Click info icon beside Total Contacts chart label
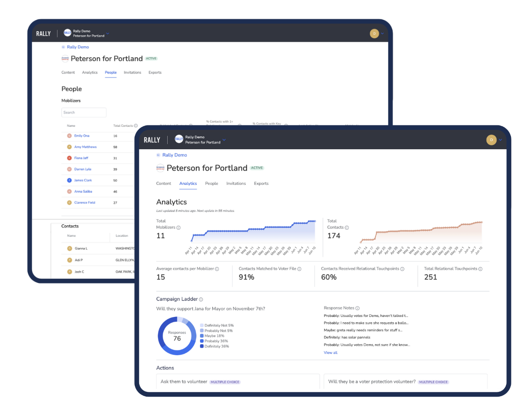The height and width of the screenshot is (416, 532). pyautogui.click(x=347, y=228)
